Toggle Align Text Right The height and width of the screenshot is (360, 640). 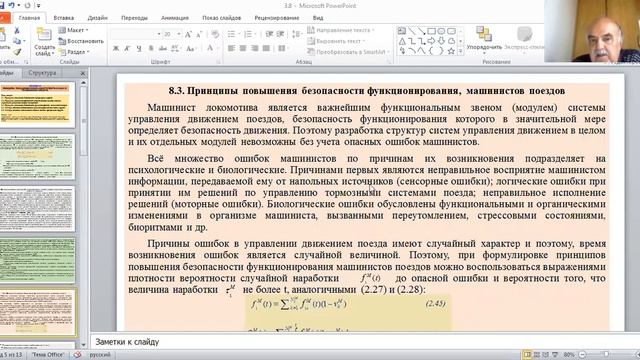click(x=255, y=49)
